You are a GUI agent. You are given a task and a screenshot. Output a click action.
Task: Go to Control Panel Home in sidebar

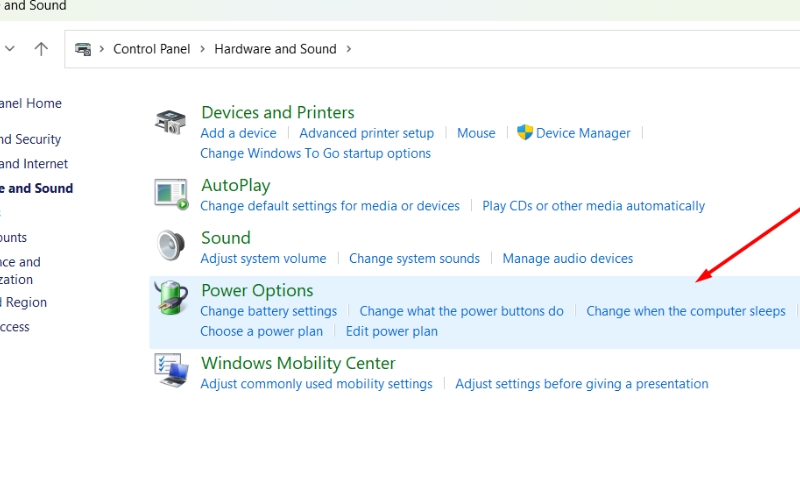point(31,104)
